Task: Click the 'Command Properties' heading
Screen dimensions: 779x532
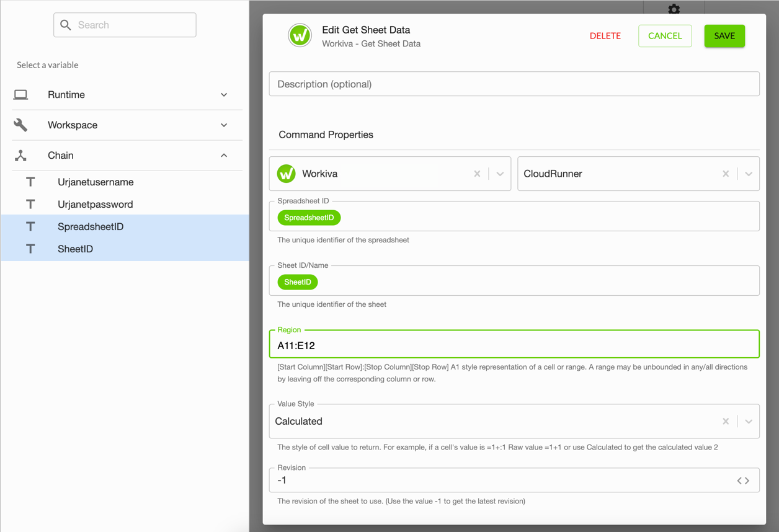Action: (326, 135)
